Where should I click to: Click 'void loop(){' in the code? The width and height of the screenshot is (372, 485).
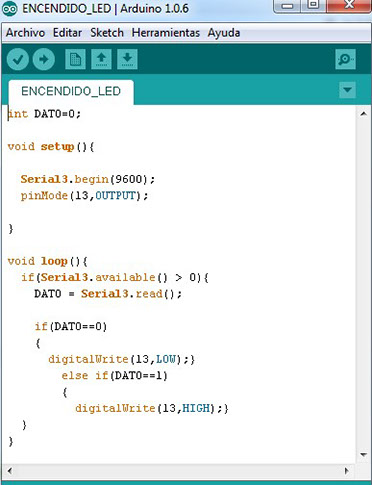coord(48,261)
